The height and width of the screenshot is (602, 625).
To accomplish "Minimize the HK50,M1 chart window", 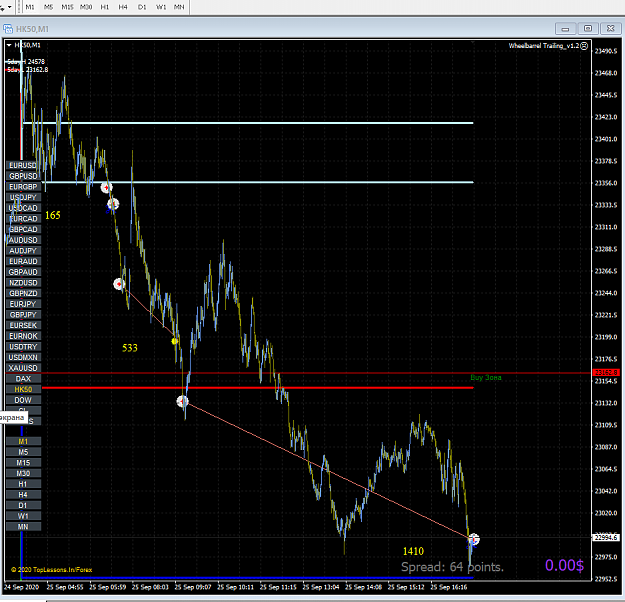I will click(x=565, y=28).
